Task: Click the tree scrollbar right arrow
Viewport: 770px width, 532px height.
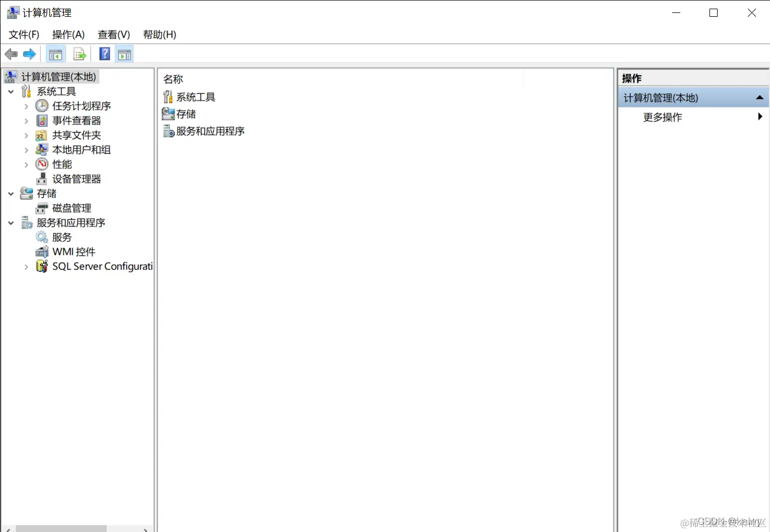Action: click(x=145, y=529)
